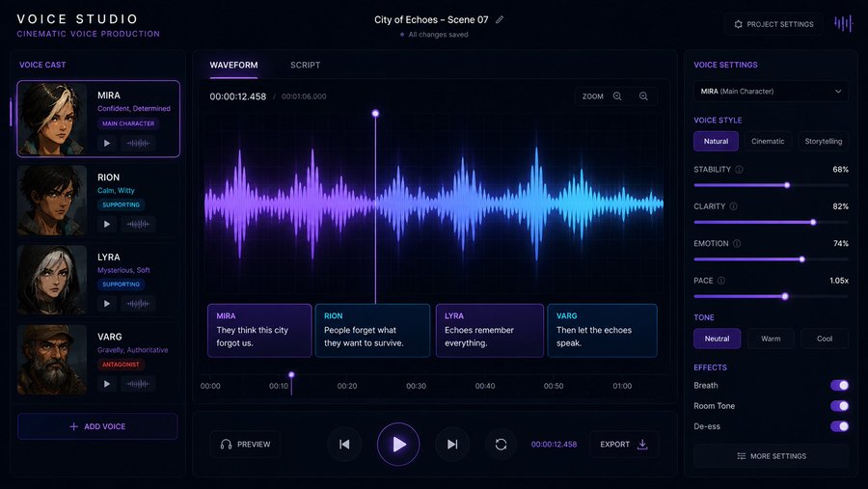Open the MIRA (Main Character) voice dropdown
This screenshot has height=489, width=868.
point(771,92)
